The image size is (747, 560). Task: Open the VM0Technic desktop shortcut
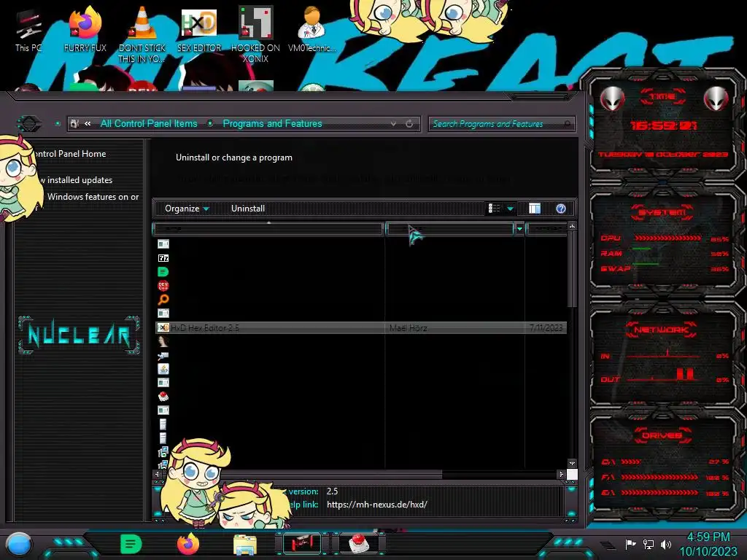click(311, 29)
